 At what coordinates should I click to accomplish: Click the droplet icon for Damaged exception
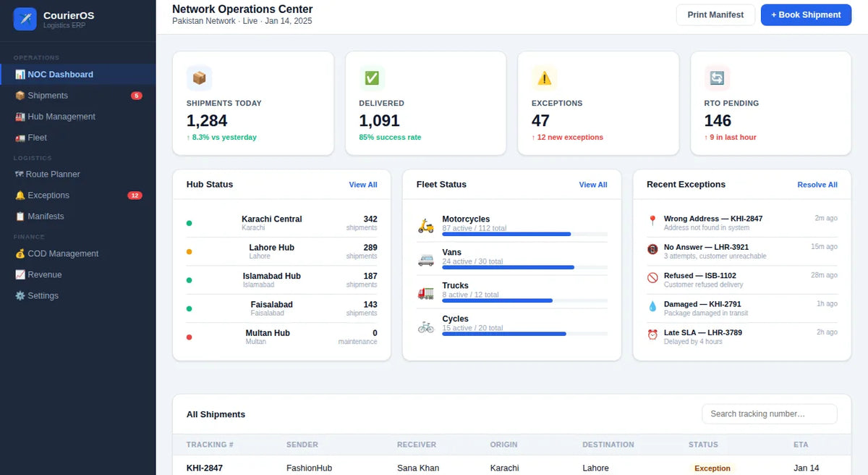652,306
